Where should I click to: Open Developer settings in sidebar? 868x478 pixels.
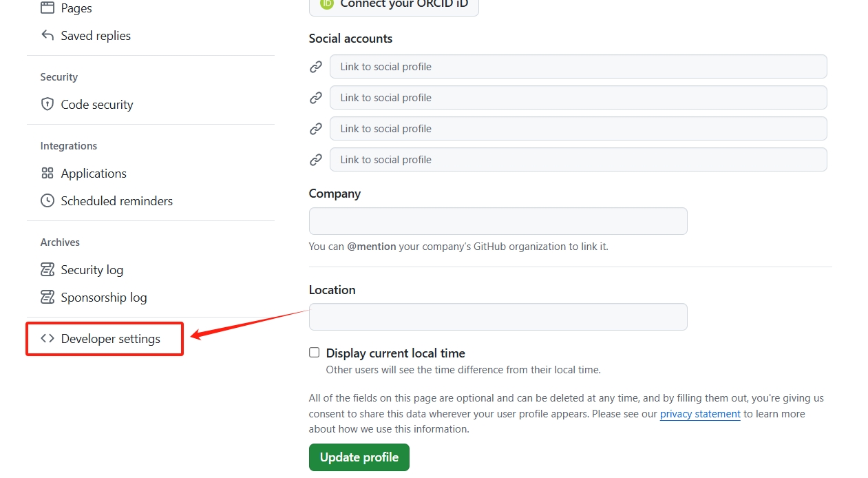110,339
